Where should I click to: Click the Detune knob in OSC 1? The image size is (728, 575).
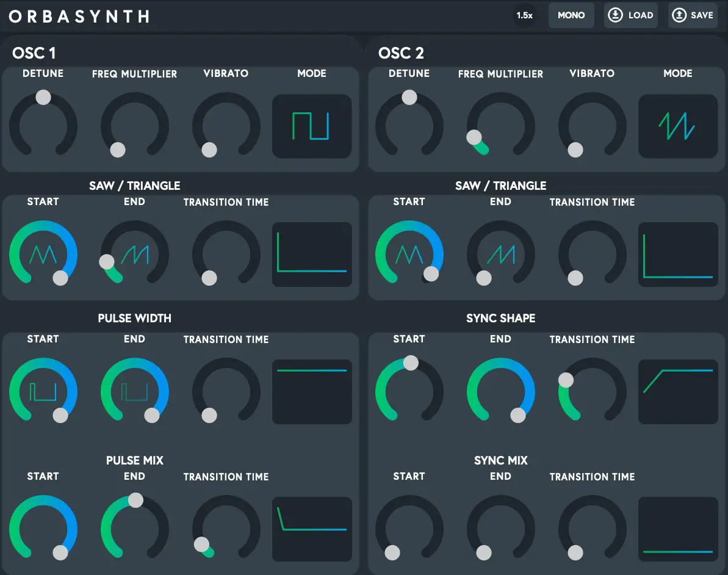43,126
